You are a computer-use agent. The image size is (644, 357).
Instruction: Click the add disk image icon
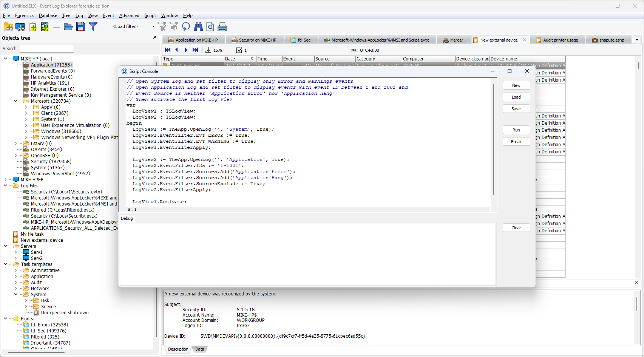point(45,27)
